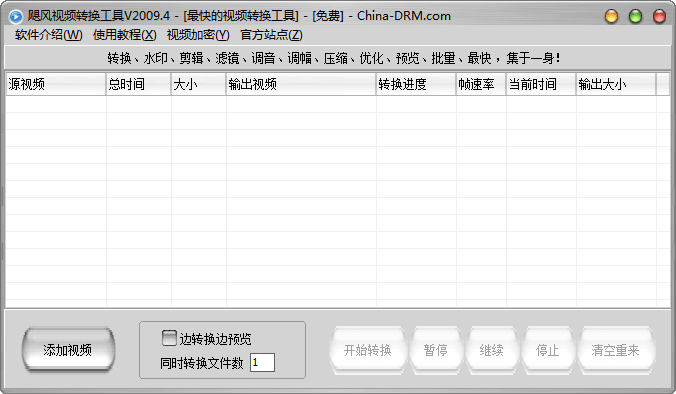Image resolution: width=676 pixels, height=394 pixels.
Task: Click the 源视频 column header
Action: point(56,84)
